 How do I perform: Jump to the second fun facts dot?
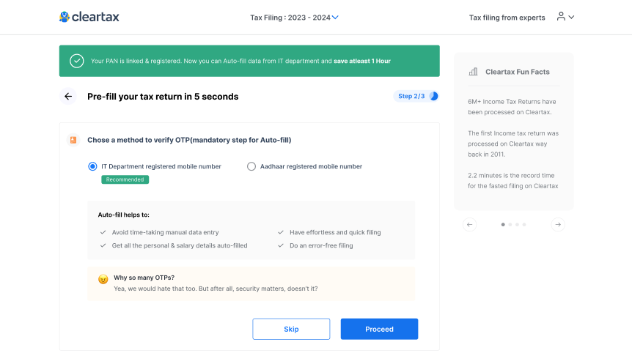510,225
